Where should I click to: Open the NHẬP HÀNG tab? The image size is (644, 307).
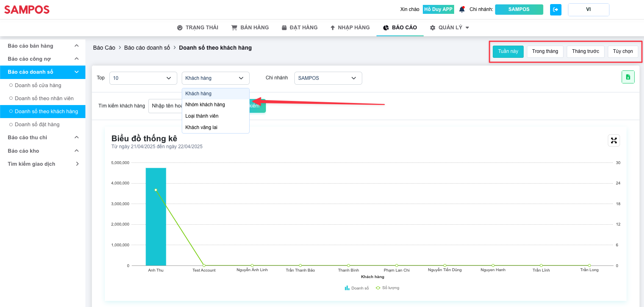tap(350, 28)
